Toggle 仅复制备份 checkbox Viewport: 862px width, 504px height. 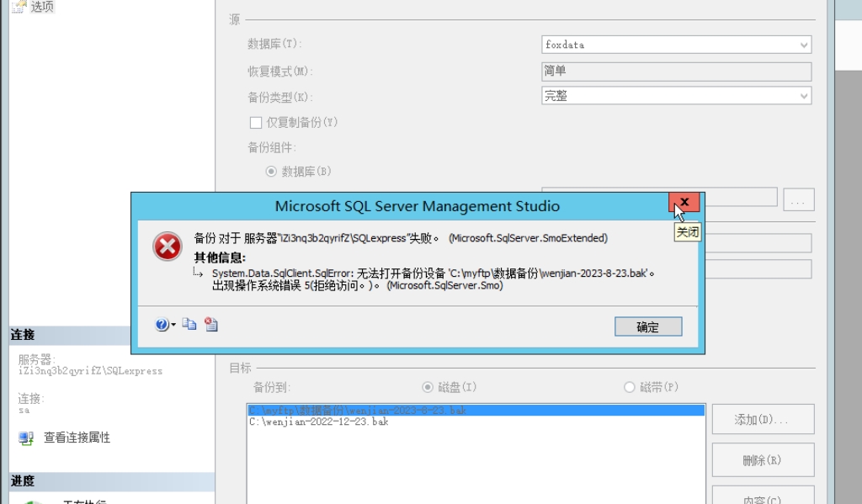[256, 123]
